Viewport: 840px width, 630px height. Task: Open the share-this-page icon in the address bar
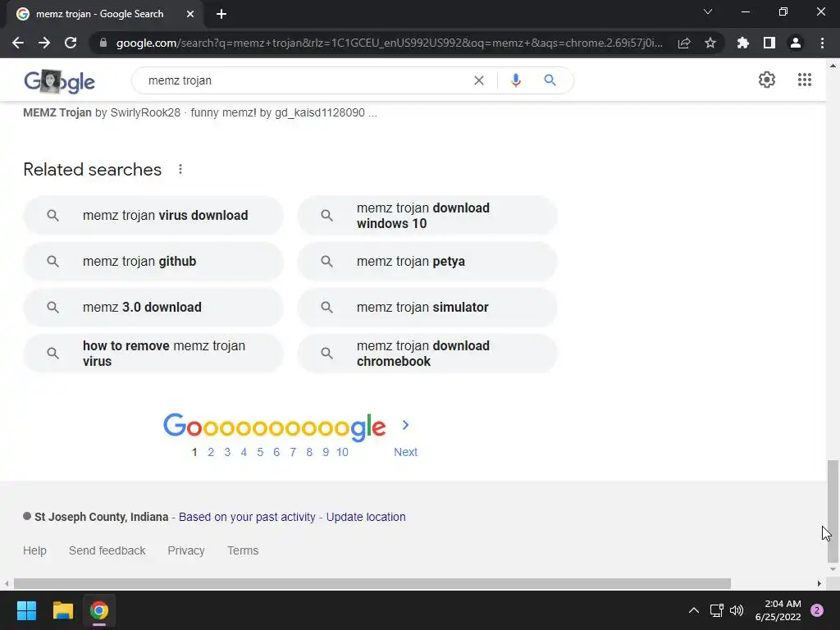[x=684, y=43]
